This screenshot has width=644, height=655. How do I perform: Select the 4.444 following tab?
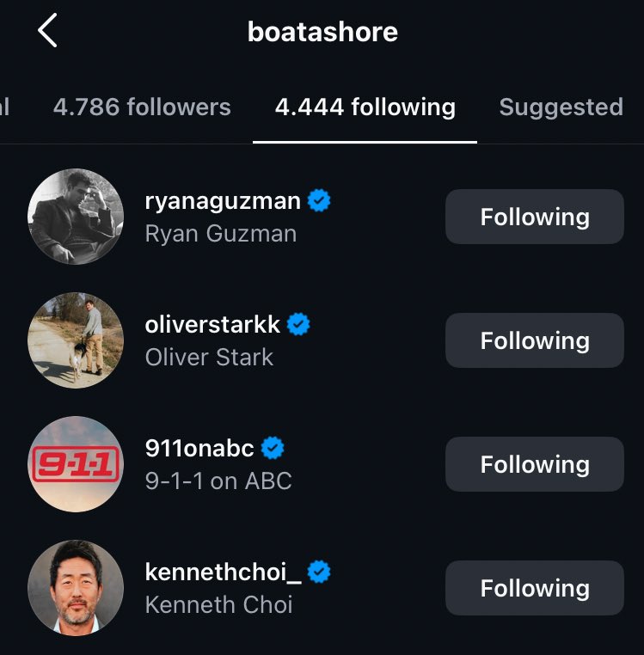tap(365, 107)
